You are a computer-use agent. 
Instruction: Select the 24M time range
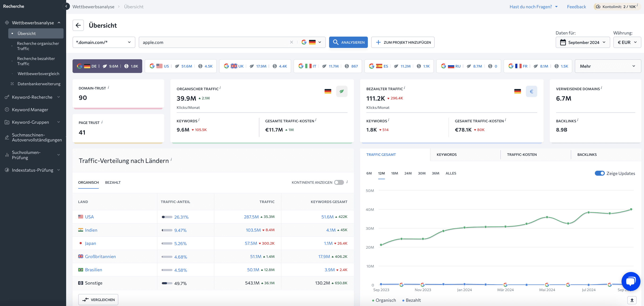[408, 173]
